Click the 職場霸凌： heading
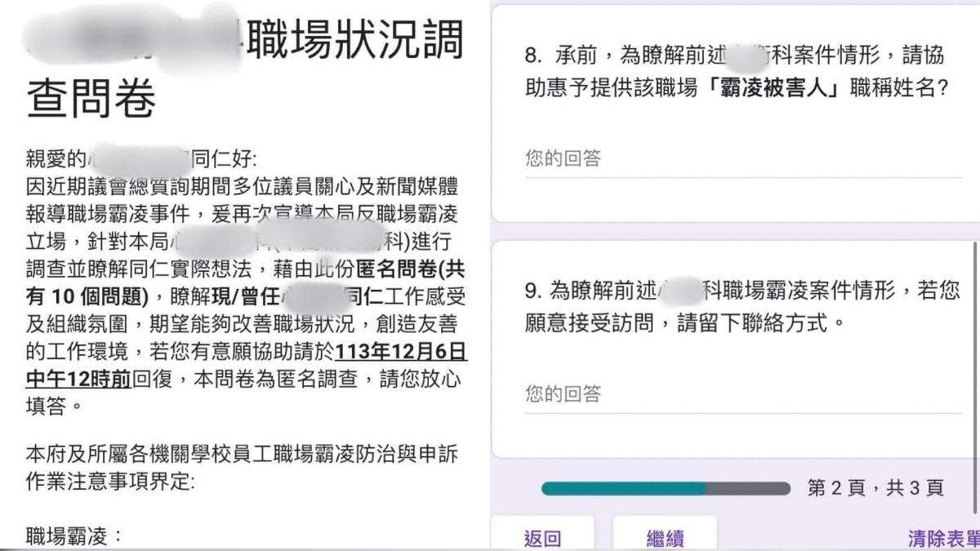The height and width of the screenshot is (551, 980). [x=74, y=536]
